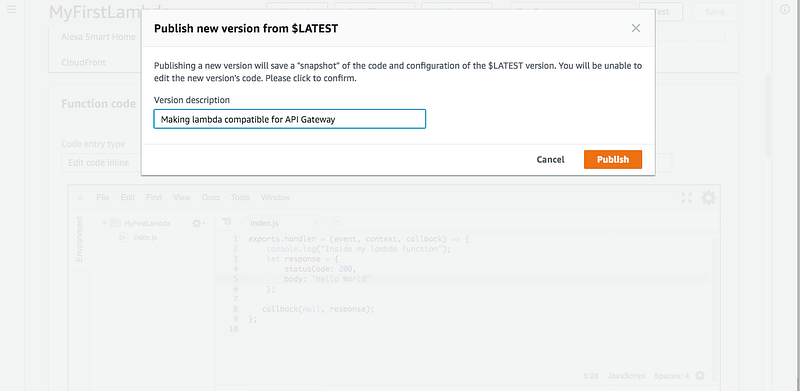Select index.js in the file tree

[144, 237]
